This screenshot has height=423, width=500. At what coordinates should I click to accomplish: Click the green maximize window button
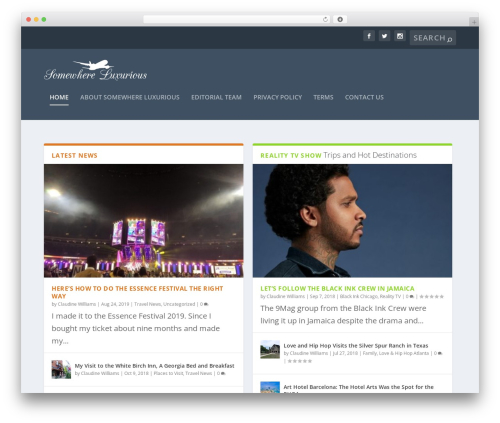pos(44,19)
